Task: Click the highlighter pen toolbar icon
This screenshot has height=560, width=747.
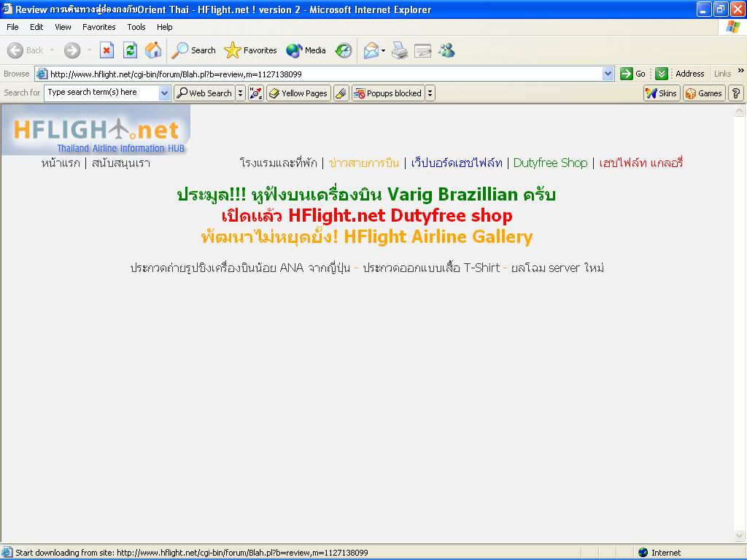Action: pos(341,93)
